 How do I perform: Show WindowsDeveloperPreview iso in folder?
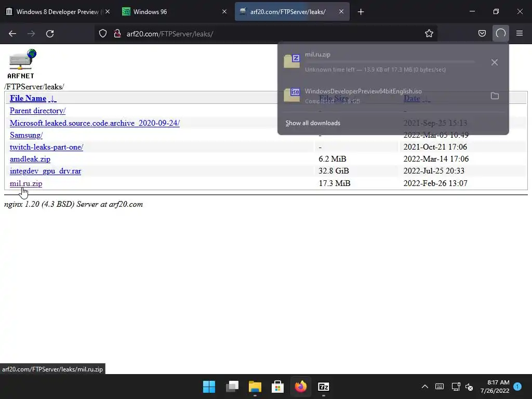click(495, 96)
